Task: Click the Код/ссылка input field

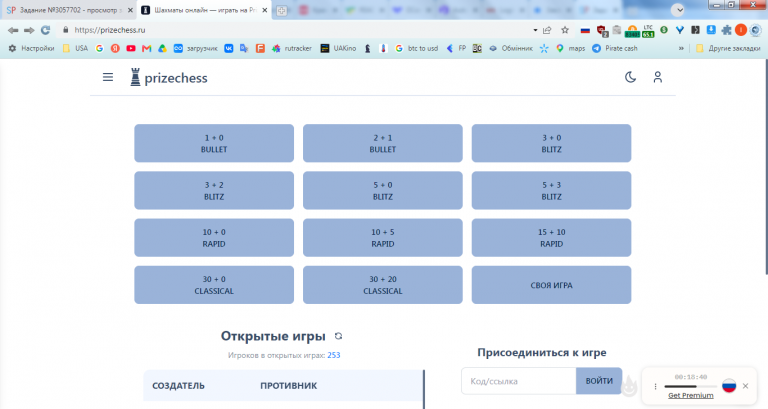Action: 519,381
